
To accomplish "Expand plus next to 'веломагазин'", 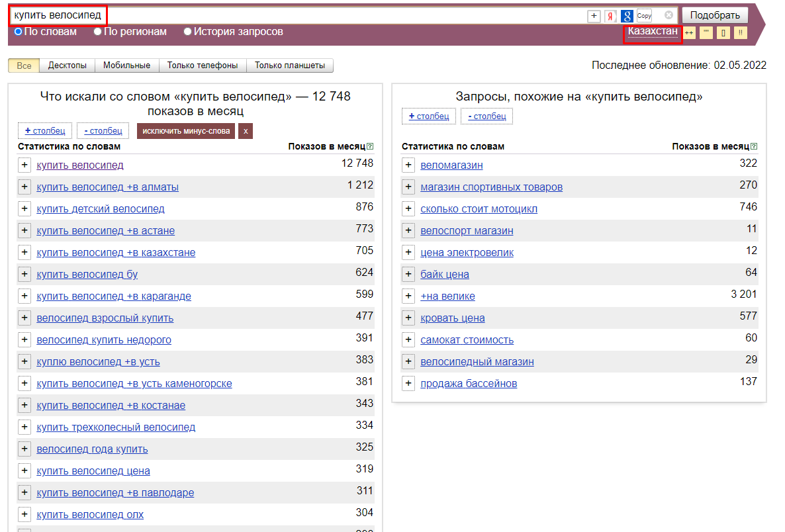I will 408,165.
